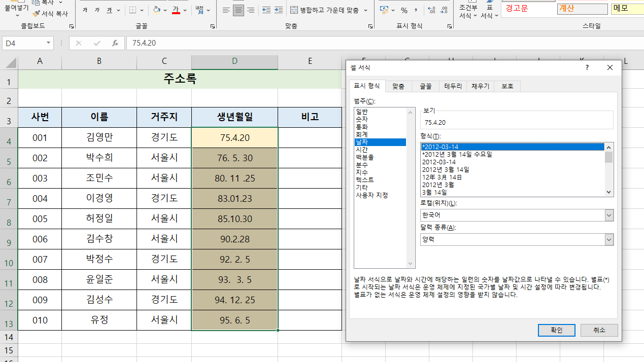Switch to the 맞춤 tab in dialog

[398, 86]
